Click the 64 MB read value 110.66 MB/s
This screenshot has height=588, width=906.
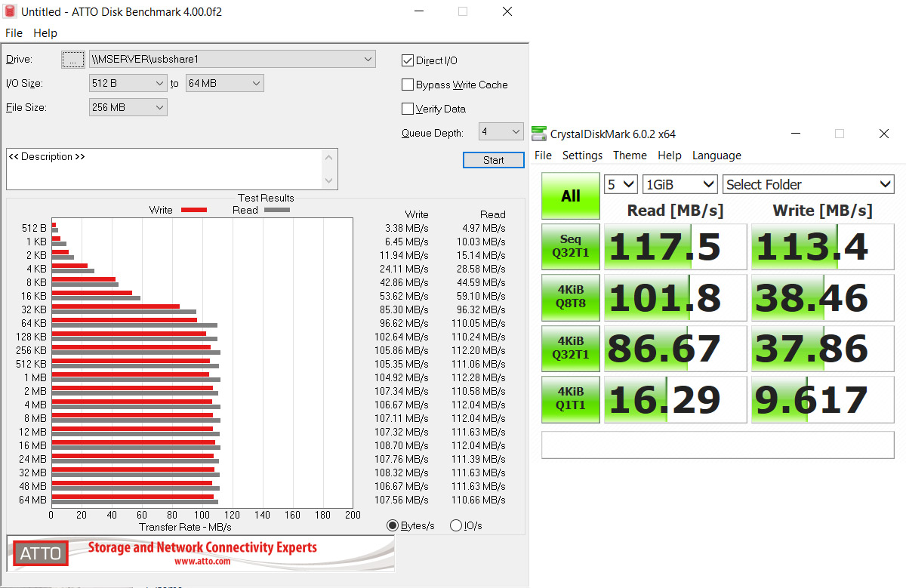(478, 500)
